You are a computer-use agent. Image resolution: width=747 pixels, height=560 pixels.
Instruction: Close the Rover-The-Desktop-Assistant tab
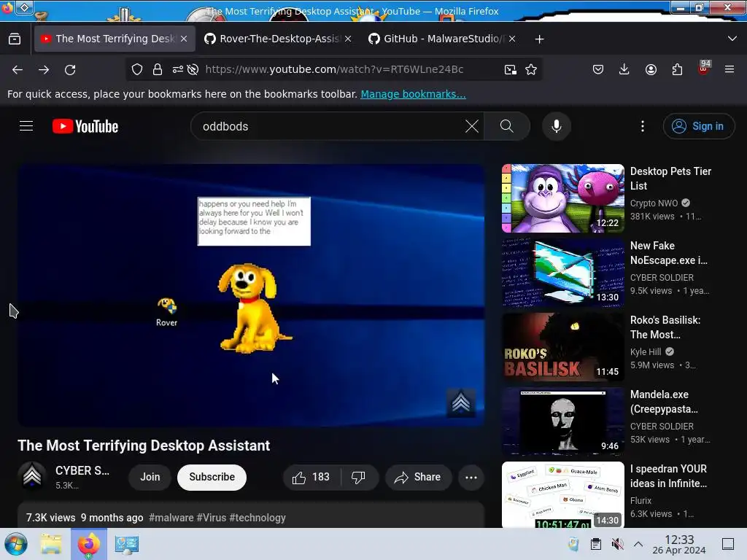coord(348,39)
